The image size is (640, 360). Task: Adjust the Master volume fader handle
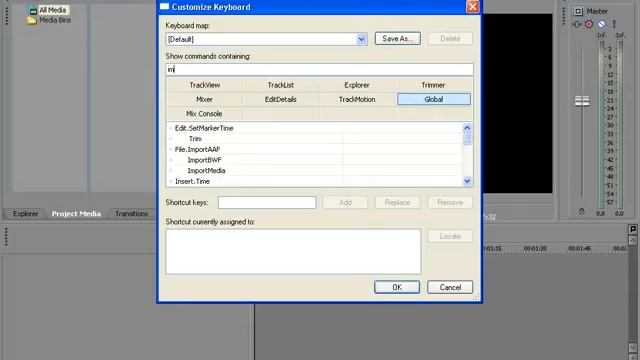coord(582,101)
